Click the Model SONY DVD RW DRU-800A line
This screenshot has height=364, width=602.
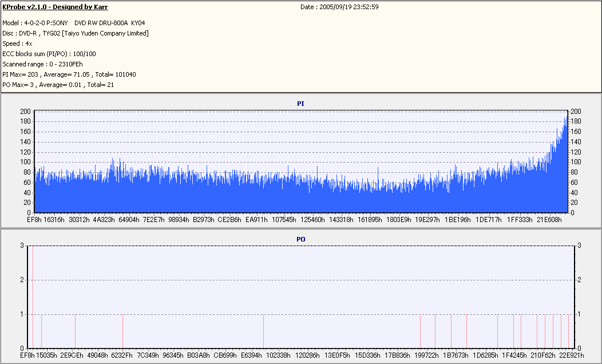pyautogui.click(x=74, y=23)
